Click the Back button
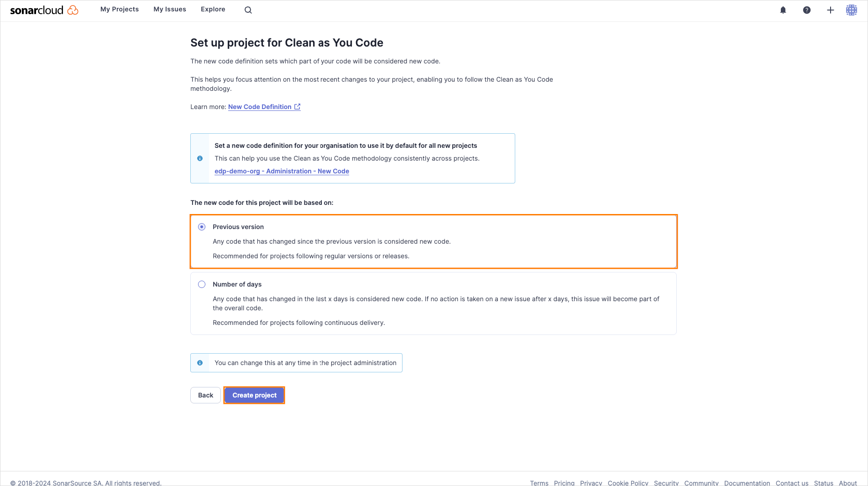This screenshot has height=486, width=868. coord(205,395)
